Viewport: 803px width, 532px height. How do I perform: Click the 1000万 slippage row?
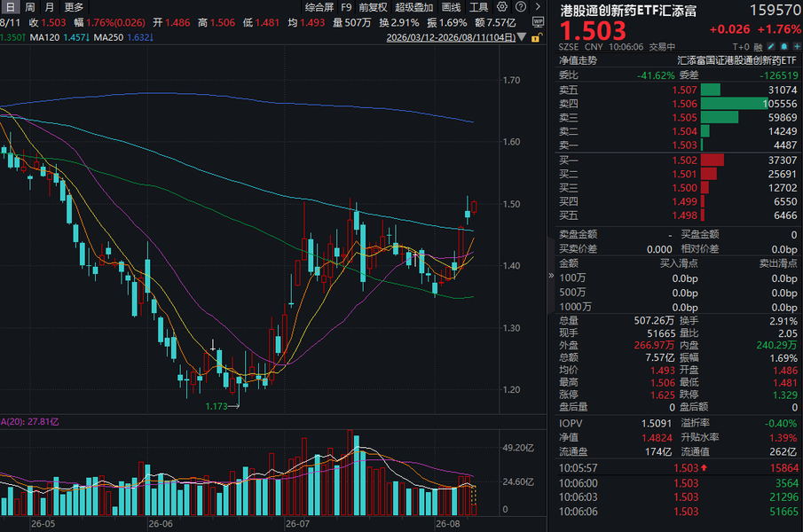pos(679,307)
